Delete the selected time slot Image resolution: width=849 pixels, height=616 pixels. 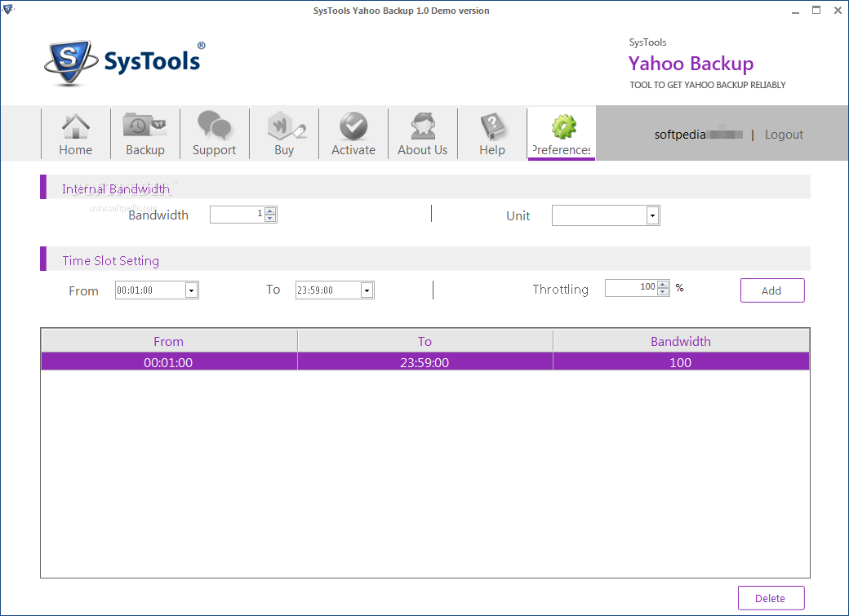[771, 598]
